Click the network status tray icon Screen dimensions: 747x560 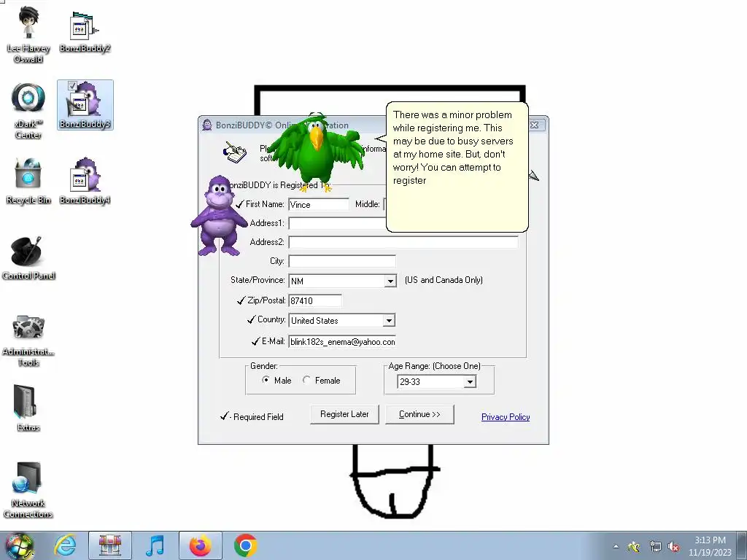click(x=655, y=547)
